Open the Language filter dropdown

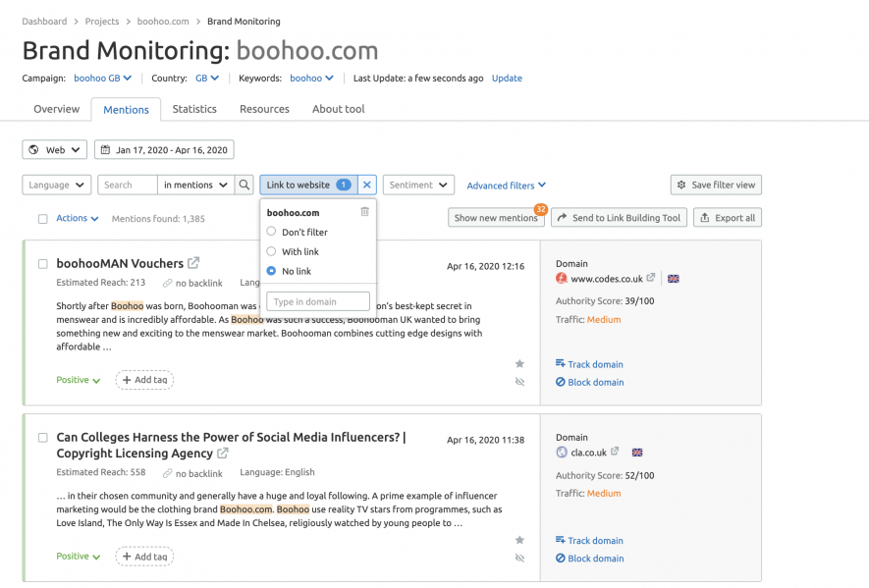pos(56,185)
